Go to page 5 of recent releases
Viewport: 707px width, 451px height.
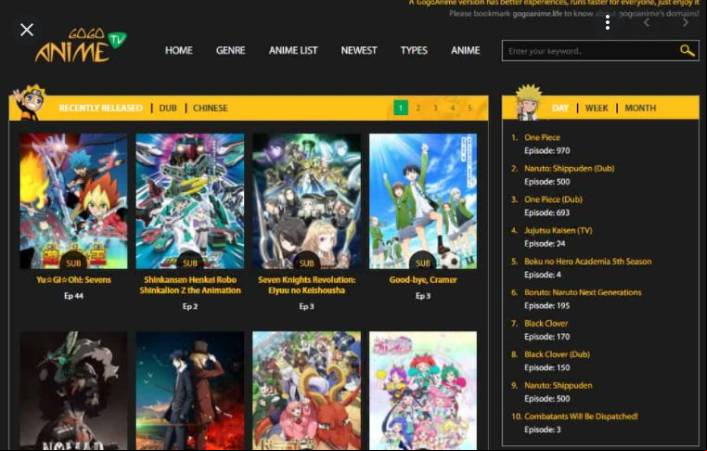(469, 108)
